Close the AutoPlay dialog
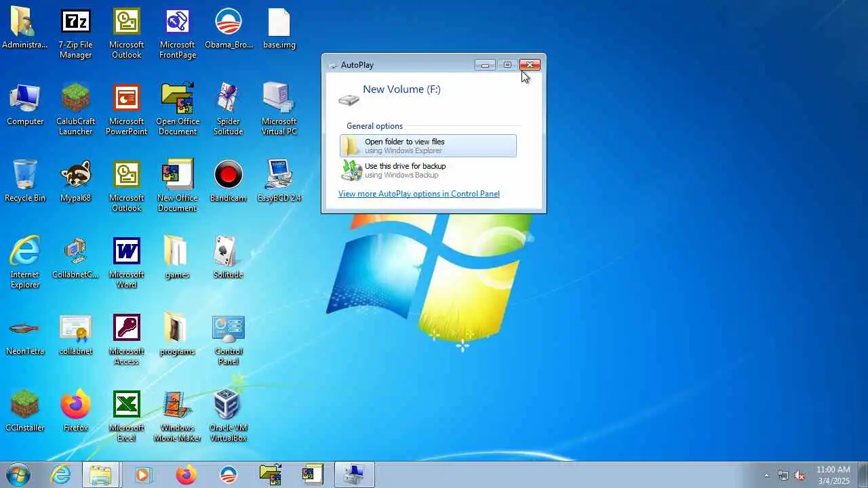This screenshot has height=488, width=868. [530, 65]
